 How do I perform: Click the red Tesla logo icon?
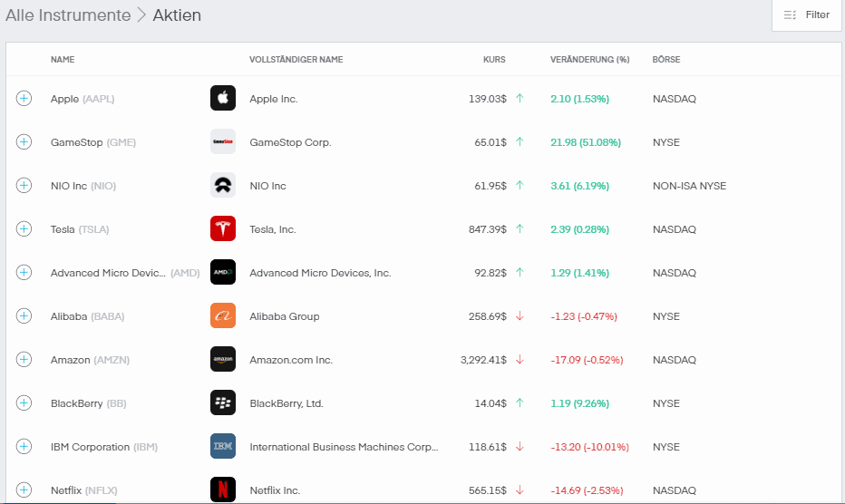point(222,228)
